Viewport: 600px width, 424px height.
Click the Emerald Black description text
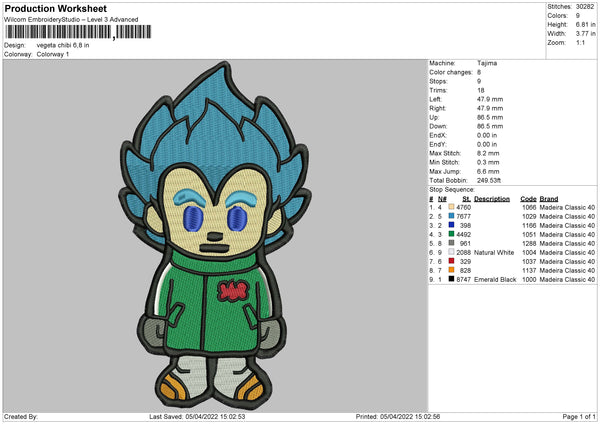point(495,280)
